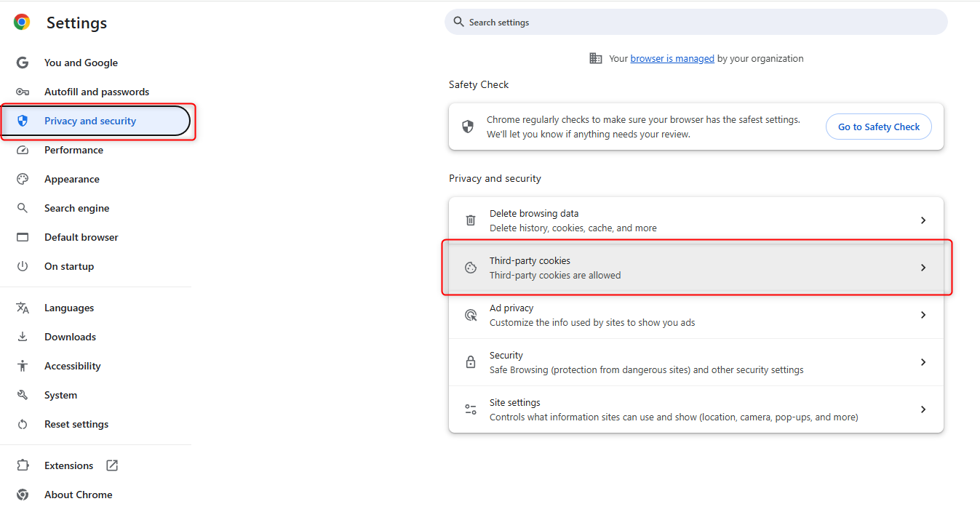
Task: Click the Go to Safety Check button
Action: [879, 127]
